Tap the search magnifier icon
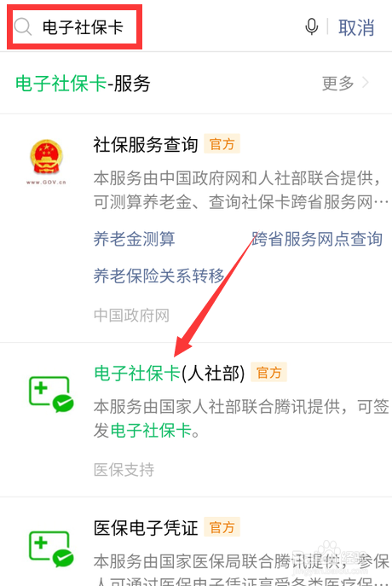Viewport: 392px width, 586px height. [23, 27]
